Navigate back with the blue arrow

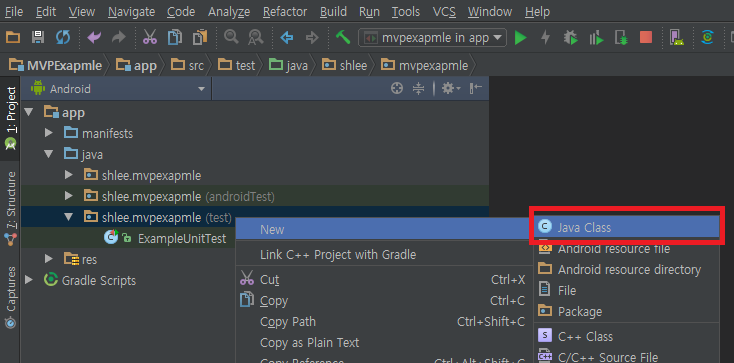(286, 37)
